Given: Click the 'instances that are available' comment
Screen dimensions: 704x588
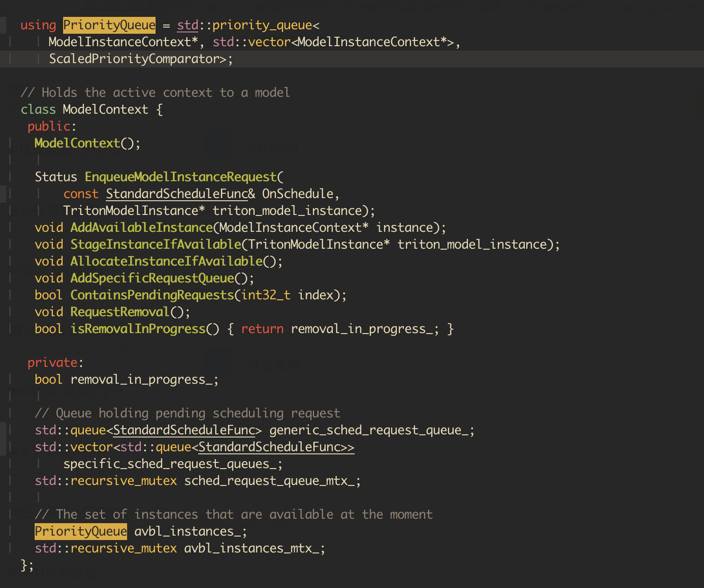Looking at the screenshot, I should pyautogui.click(x=234, y=515).
